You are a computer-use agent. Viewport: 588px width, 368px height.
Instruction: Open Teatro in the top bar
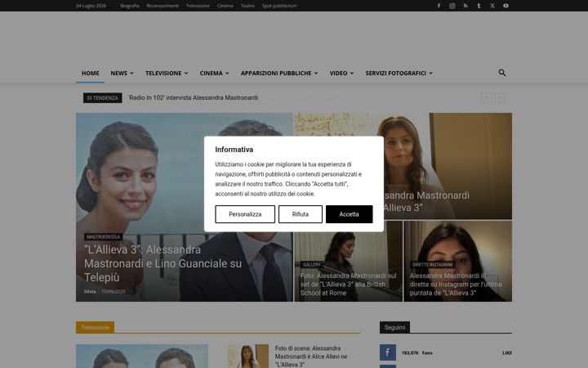tap(247, 6)
